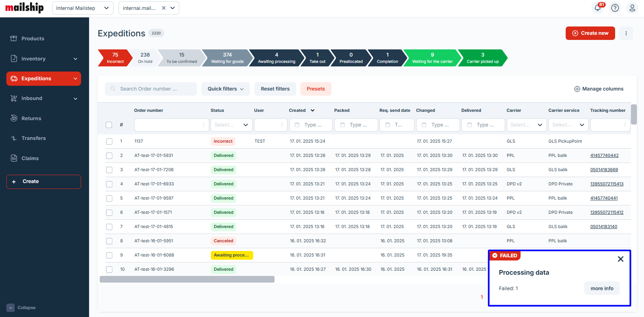644x317 pixels.
Task: Switch to the Waiting for goods stage
Action: (x=227, y=58)
